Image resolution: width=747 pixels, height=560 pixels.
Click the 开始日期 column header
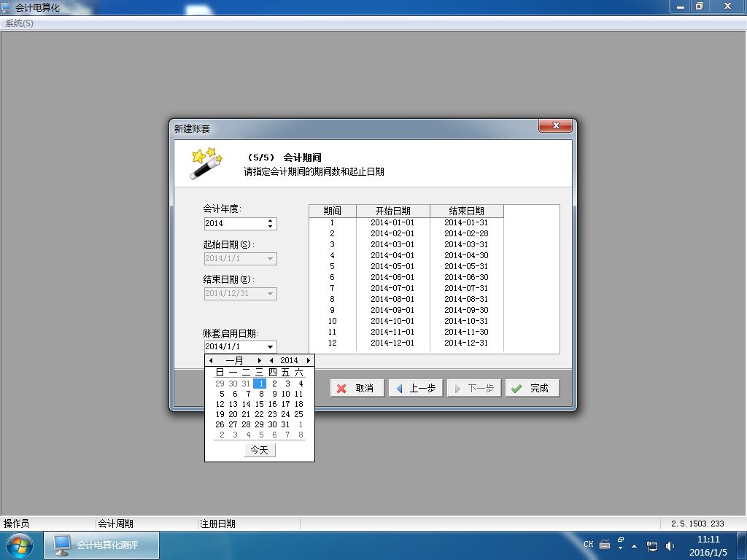pos(393,211)
